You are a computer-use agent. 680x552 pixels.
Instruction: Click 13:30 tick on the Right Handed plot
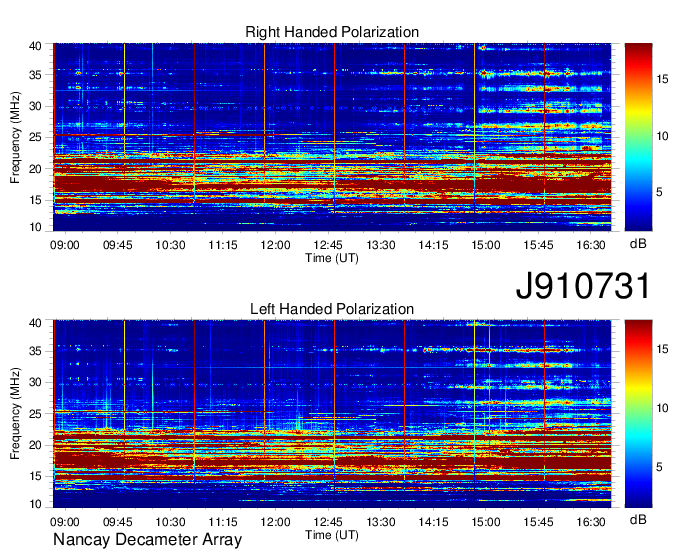tap(381, 245)
